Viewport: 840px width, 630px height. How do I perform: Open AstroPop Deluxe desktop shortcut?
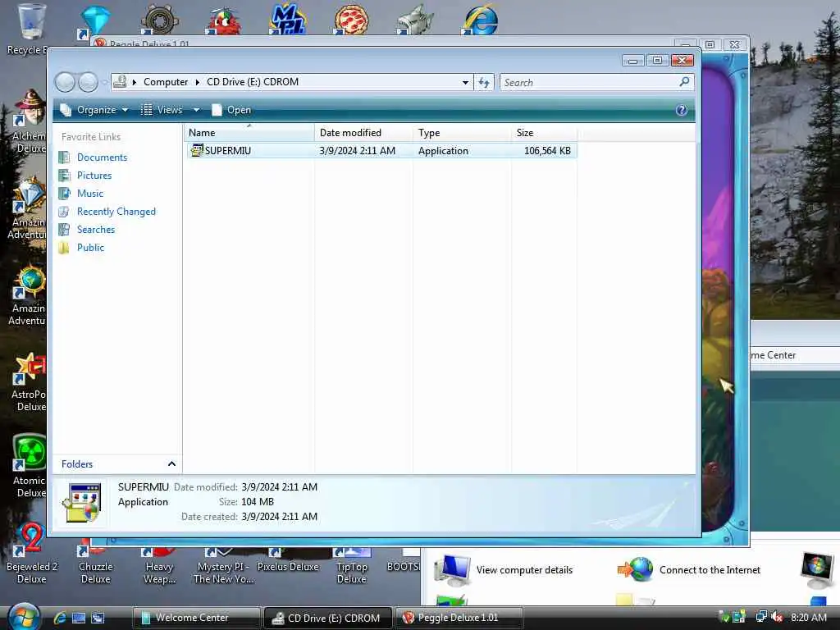click(30, 381)
